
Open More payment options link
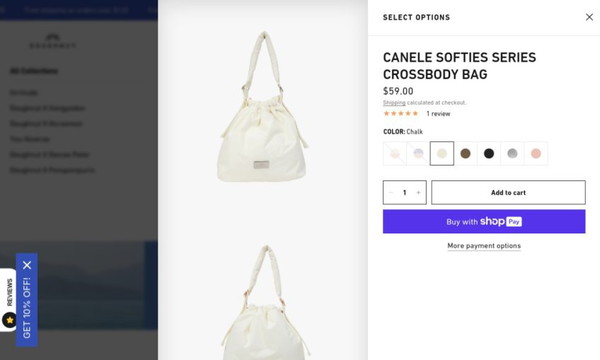(x=484, y=246)
